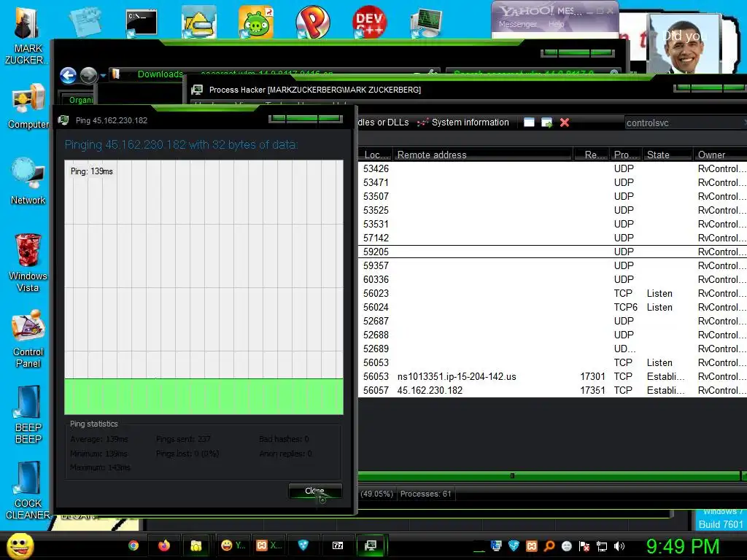747x560 pixels.
Task: Sort by the State column header
Action: click(x=667, y=155)
